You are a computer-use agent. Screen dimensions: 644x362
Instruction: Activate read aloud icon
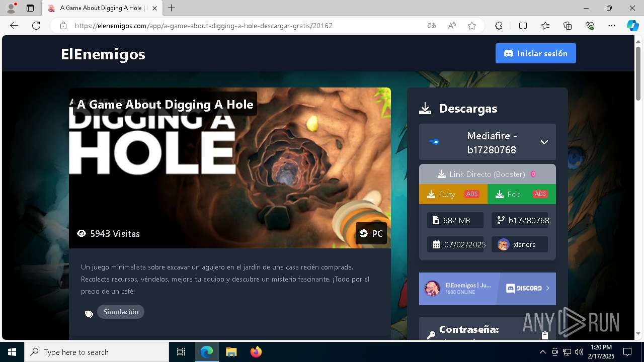pyautogui.click(x=452, y=26)
